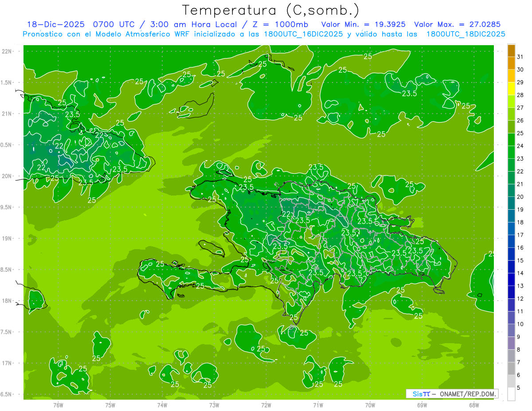Image resolution: width=532 pixels, height=411 pixels.
Task: Click the "68W" longitude axis label
Action: tap(474, 405)
